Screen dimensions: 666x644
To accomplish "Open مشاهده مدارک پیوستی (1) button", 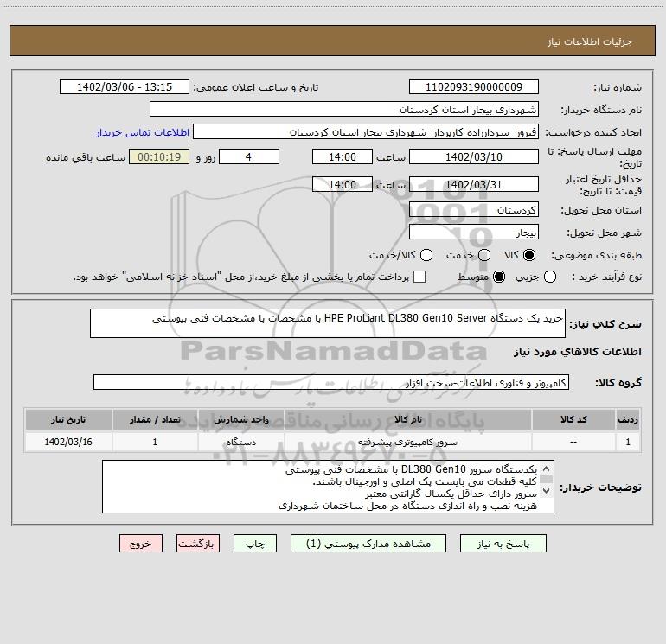I will pos(368,544).
